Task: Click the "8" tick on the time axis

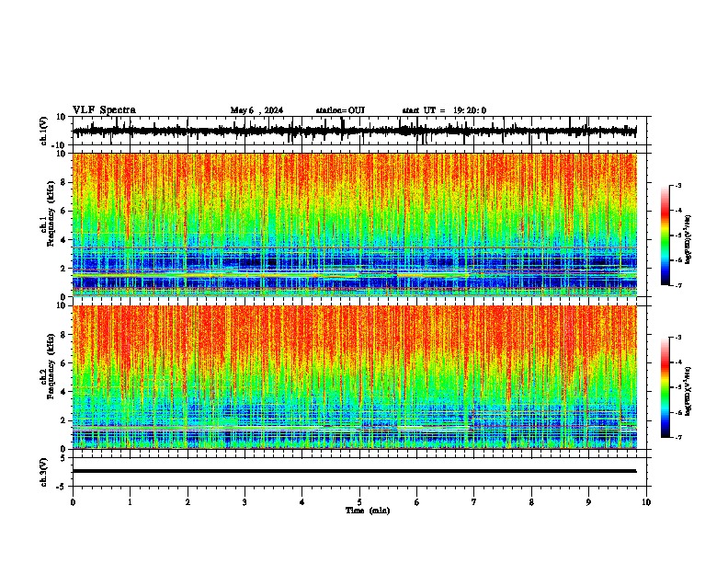Action: [531, 502]
